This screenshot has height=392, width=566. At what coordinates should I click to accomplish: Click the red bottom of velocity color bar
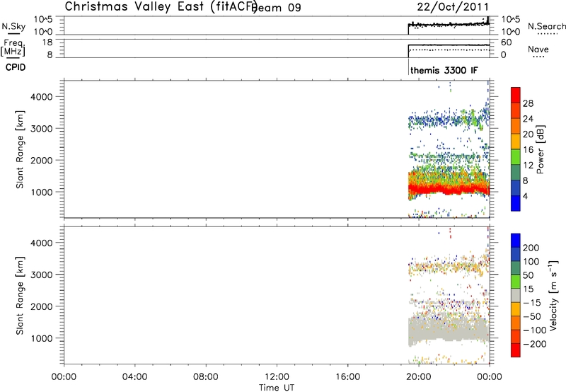(516, 350)
